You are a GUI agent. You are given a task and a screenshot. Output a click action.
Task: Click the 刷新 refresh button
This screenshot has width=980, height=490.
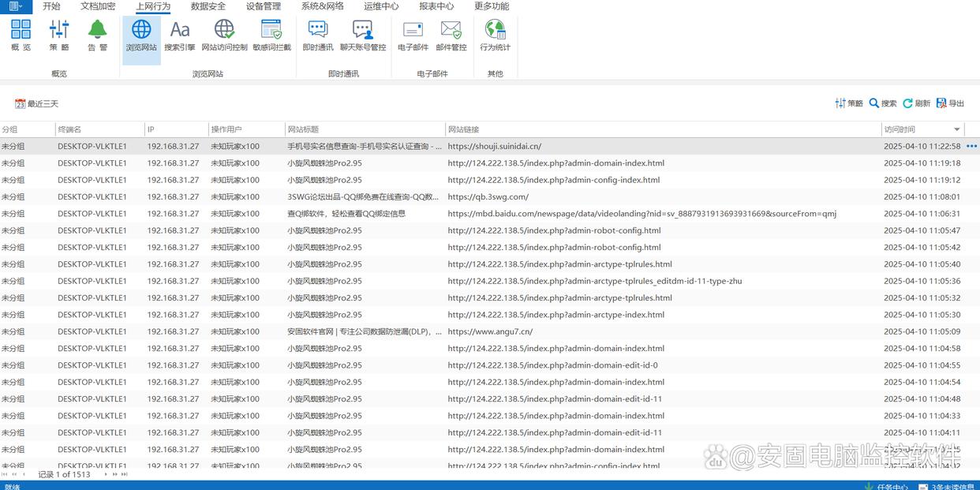[916, 103]
